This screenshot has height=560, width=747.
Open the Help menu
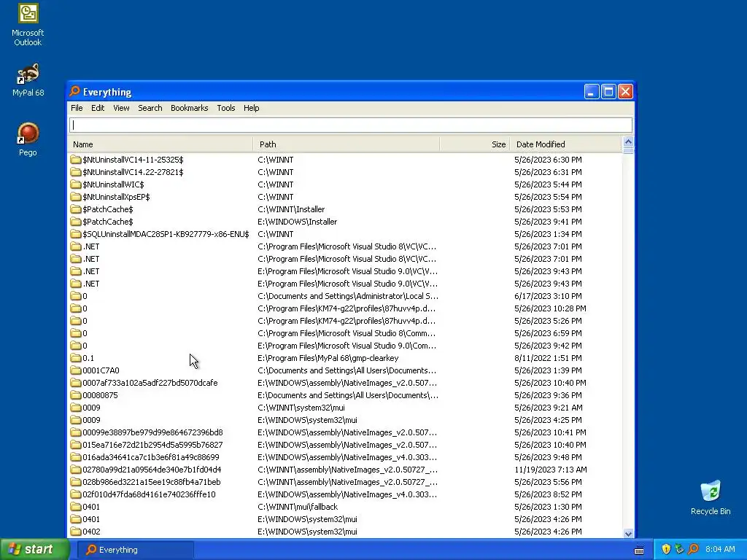pyautogui.click(x=251, y=108)
